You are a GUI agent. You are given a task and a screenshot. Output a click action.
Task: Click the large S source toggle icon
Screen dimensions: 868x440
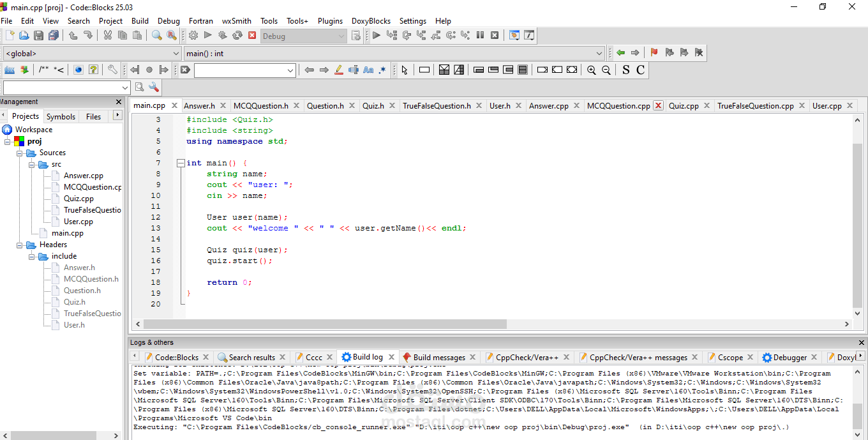(x=625, y=70)
